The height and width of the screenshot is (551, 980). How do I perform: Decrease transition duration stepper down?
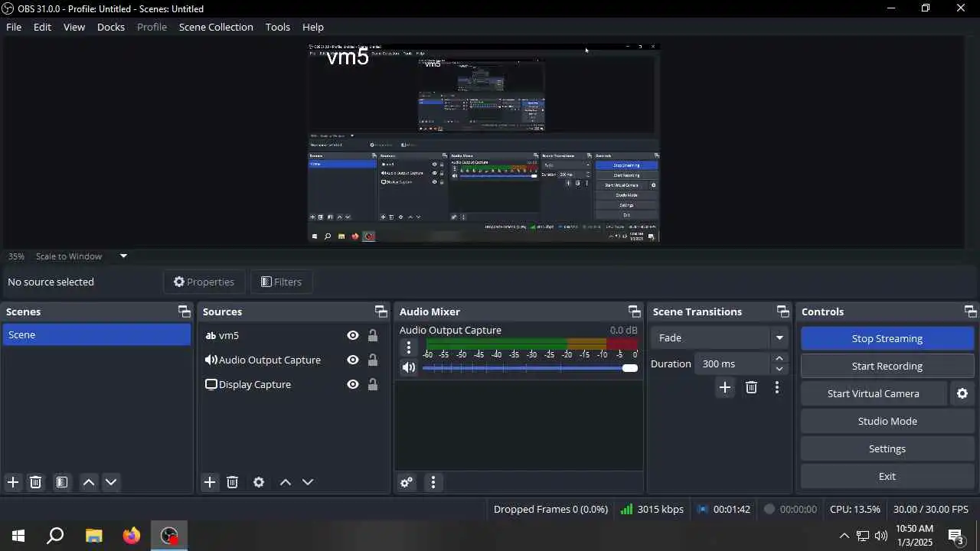pyautogui.click(x=779, y=369)
